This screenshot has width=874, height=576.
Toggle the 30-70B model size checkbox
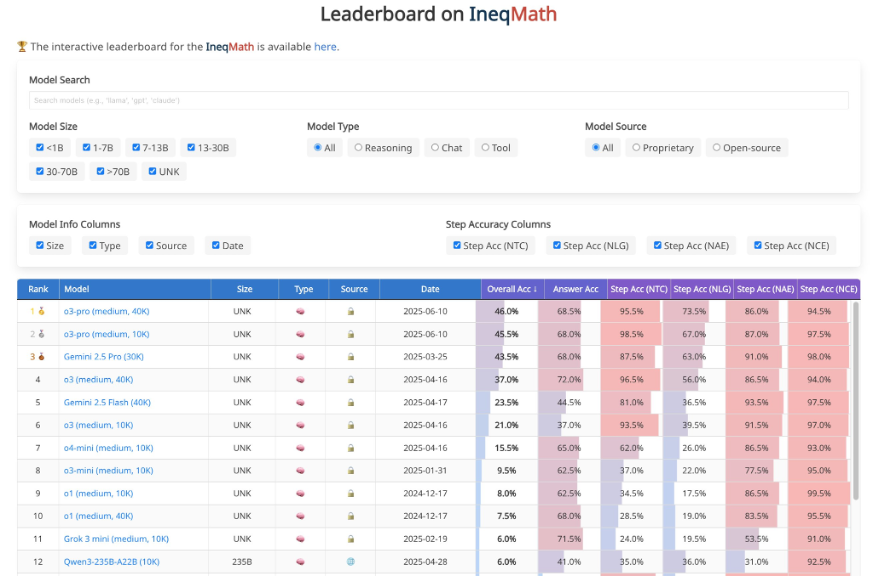pos(40,171)
